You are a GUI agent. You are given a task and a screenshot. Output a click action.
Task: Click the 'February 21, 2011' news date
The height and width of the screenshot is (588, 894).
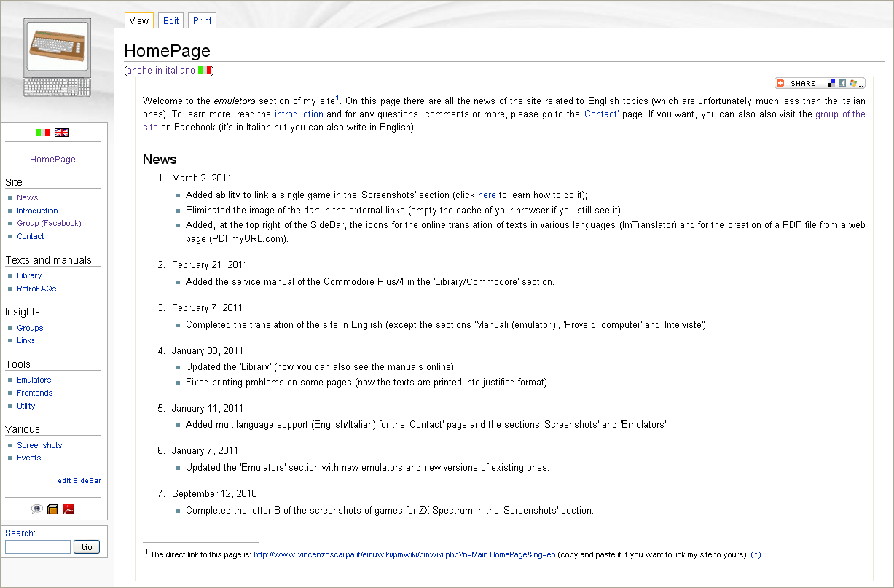pyautogui.click(x=210, y=265)
